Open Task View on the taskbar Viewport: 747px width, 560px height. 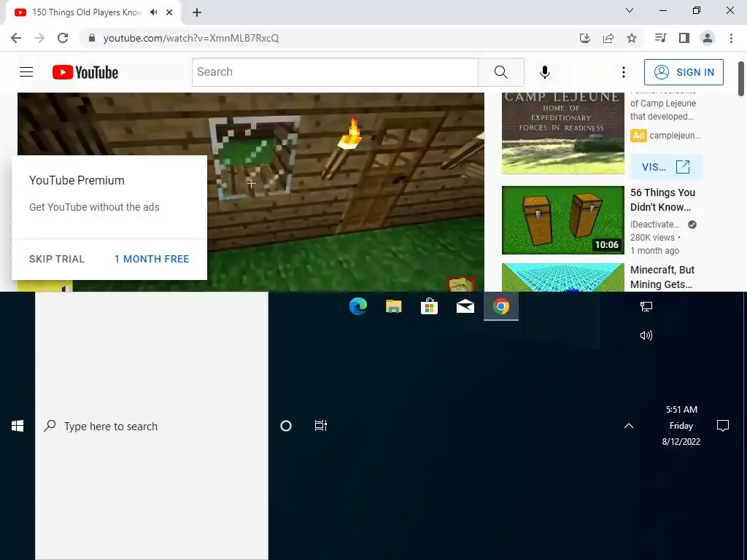(321, 426)
